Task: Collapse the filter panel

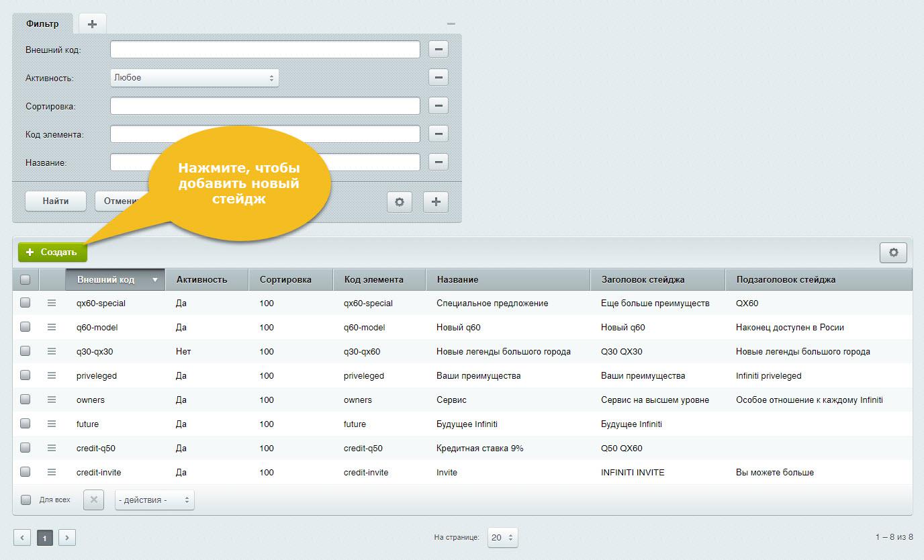Action: [451, 24]
